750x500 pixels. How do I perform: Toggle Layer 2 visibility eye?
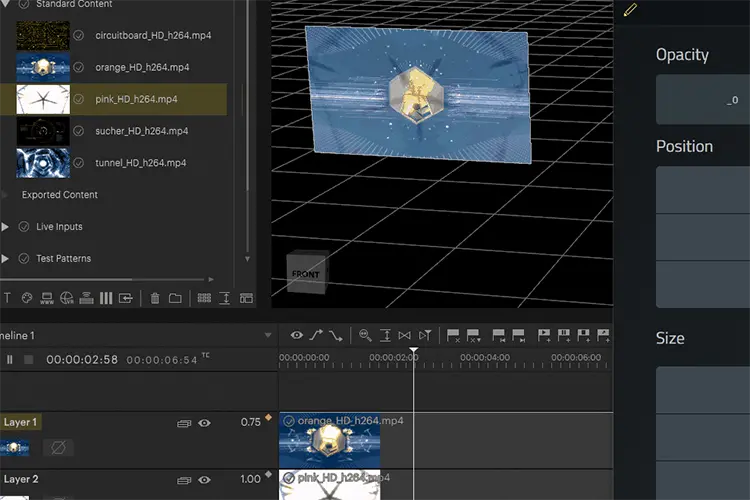204,480
